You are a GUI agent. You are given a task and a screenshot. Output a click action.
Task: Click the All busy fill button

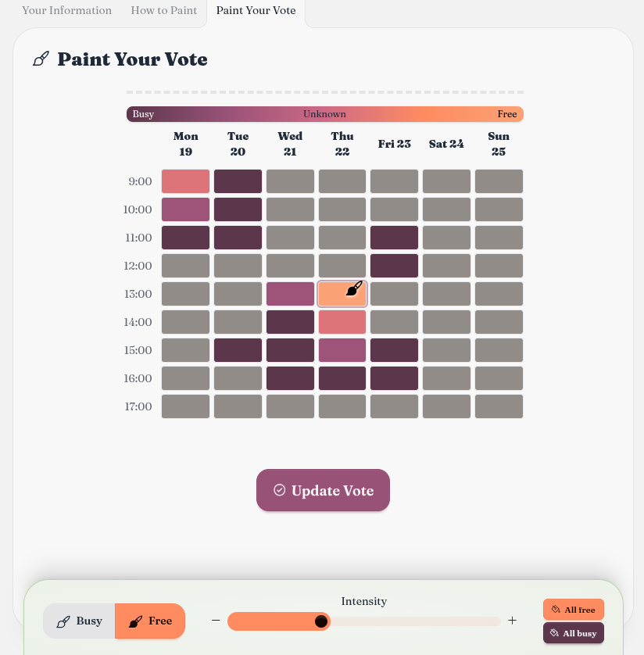(574, 633)
